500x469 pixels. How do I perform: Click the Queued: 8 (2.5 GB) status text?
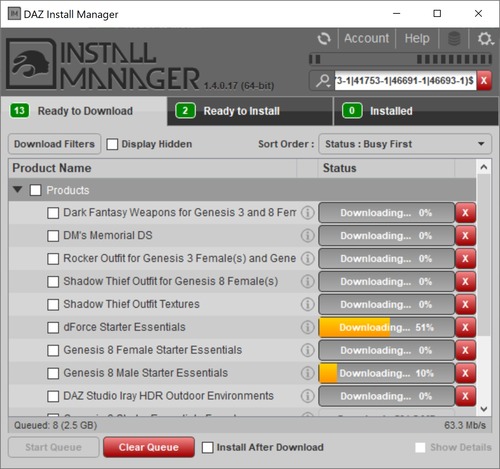[x=55, y=425]
